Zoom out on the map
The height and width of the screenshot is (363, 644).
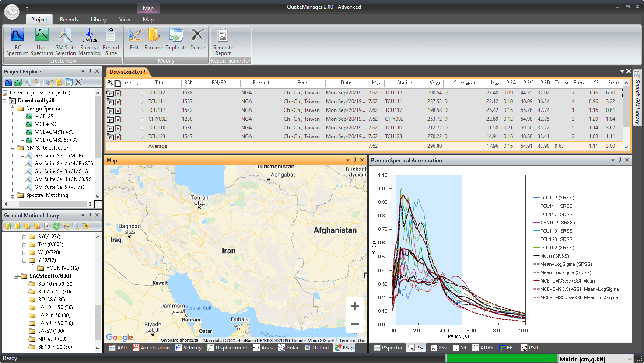tap(355, 324)
